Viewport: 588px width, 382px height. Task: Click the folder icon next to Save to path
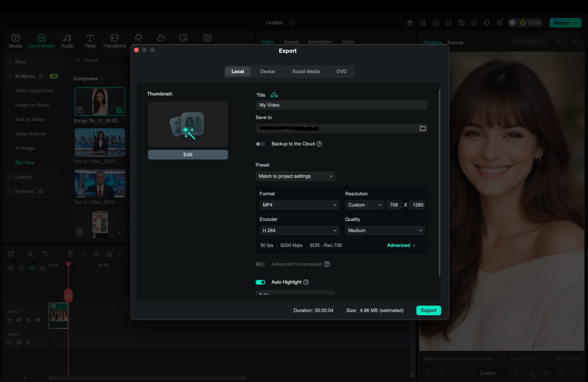click(x=423, y=128)
